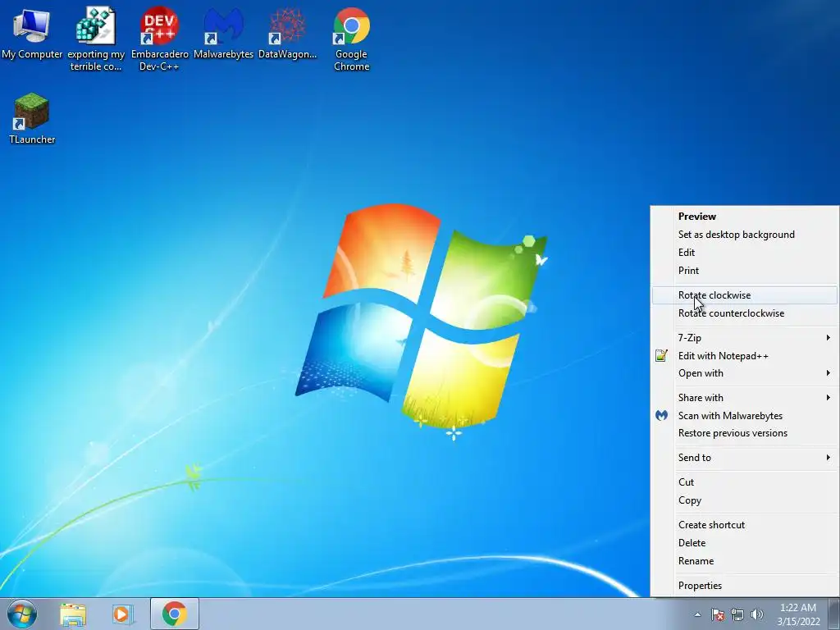Open Action Center flag icon in tray
840x630 pixels.
(717, 614)
